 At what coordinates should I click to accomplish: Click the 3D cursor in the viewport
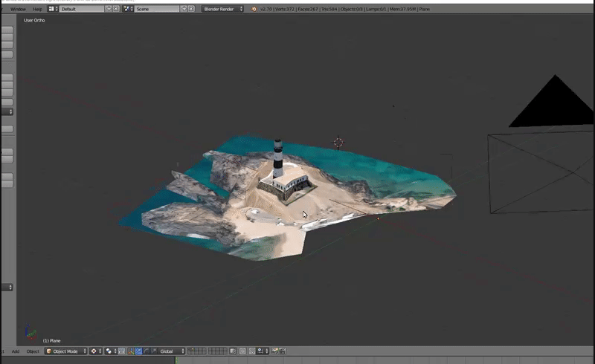tap(338, 143)
